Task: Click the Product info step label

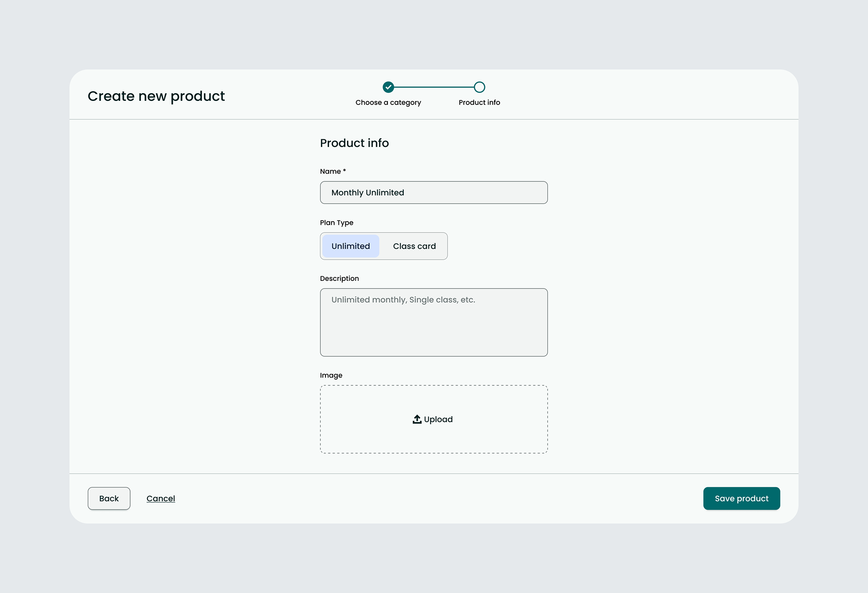Action: [479, 103]
